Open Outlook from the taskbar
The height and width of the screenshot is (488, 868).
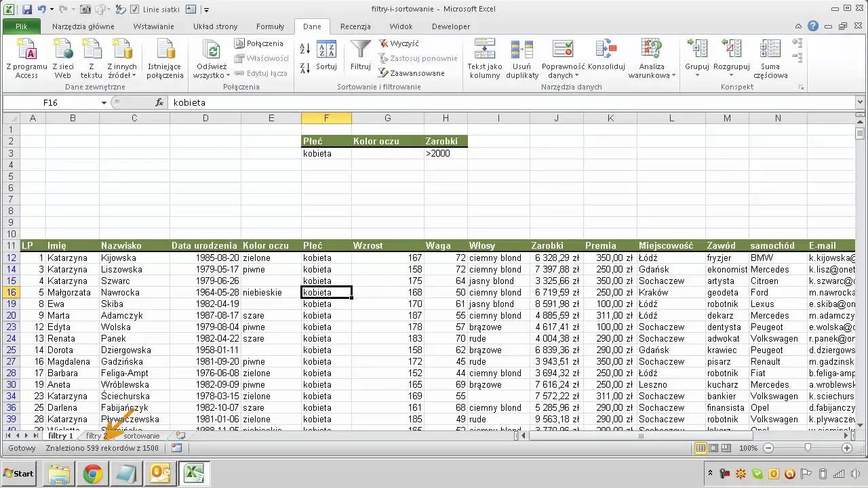tap(161, 474)
